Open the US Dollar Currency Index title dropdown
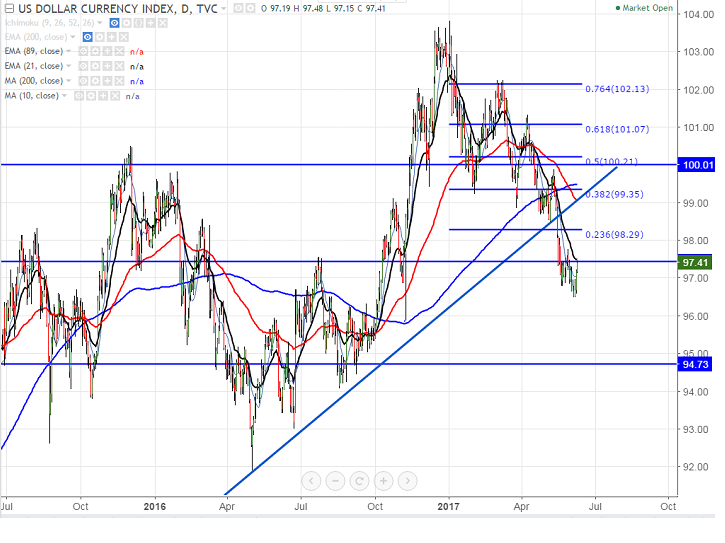The image size is (725, 543). click(223, 8)
